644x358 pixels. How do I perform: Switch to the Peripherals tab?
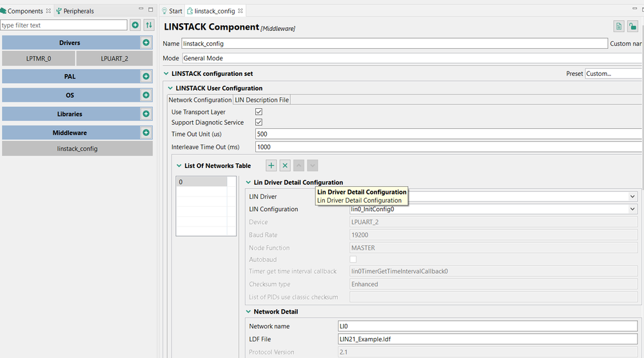point(75,11)
